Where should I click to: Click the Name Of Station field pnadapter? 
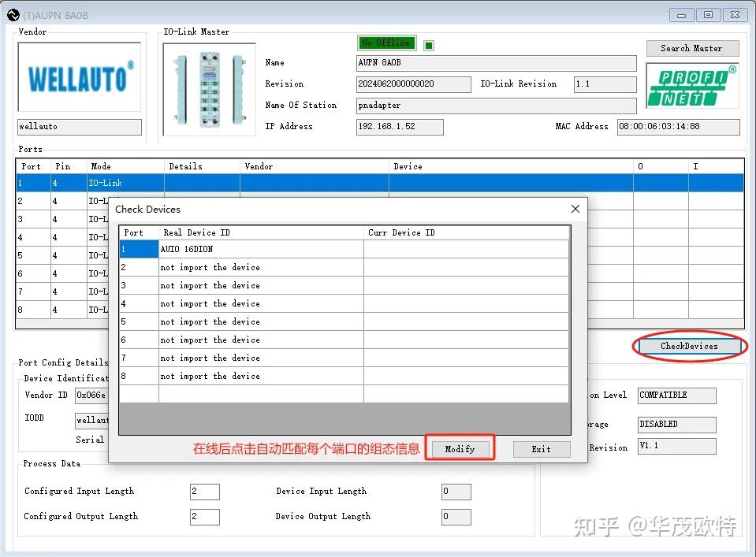pos(496,105)
